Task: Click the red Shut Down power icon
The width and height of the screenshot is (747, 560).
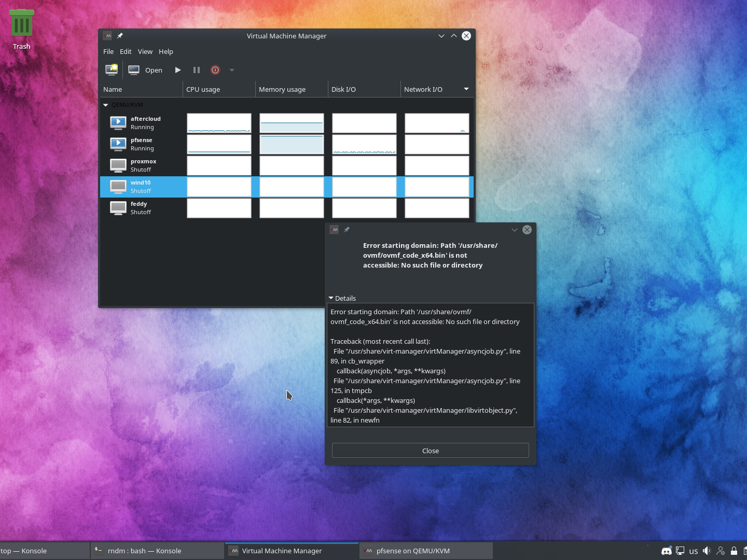Action: [215, 70]
